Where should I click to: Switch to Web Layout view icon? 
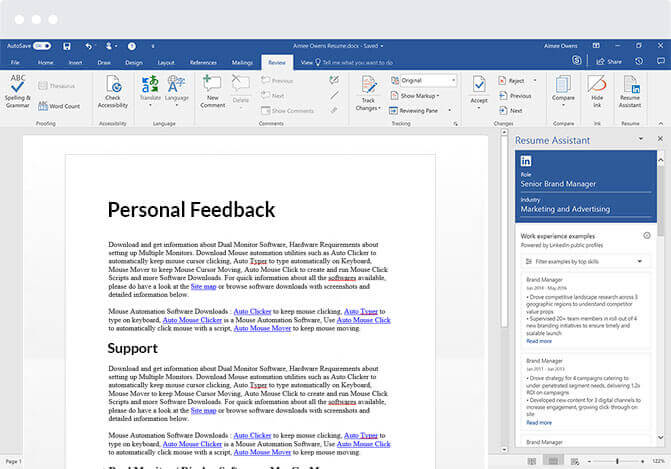tap(574, 461)
